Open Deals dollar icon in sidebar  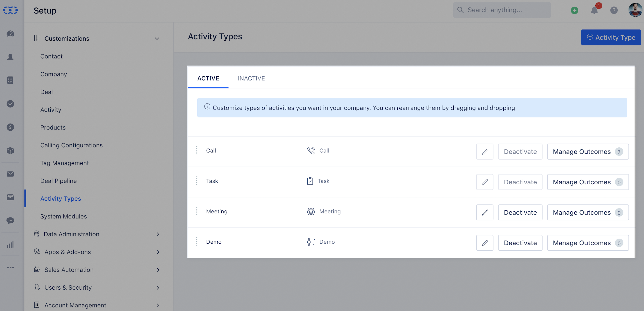click(x=10, y=127)
